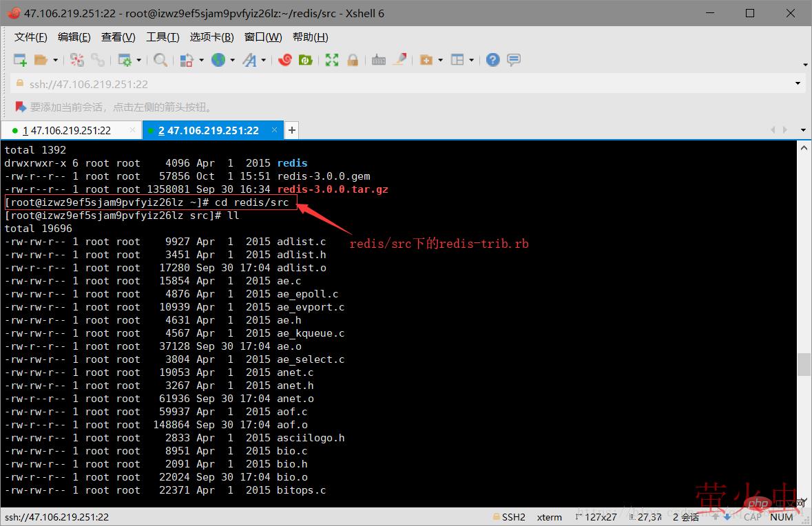Click the padlock lock-screen icon
Image resolution: width=812 pixels, height=526 pixels.
click(x=353, y=61)
